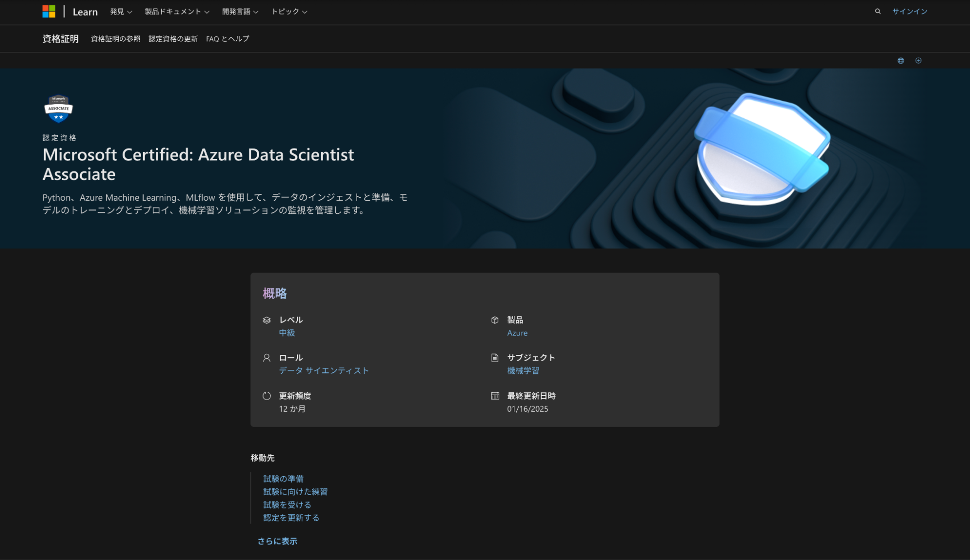The image size is (970, 560).
Task: Open the トピック dropdown menu
Action: pyautogui.click(x=289, y=12)
